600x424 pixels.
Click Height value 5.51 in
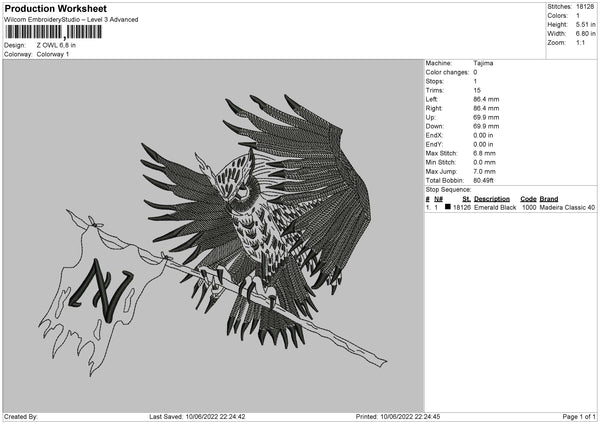click(x=585, y=24)
